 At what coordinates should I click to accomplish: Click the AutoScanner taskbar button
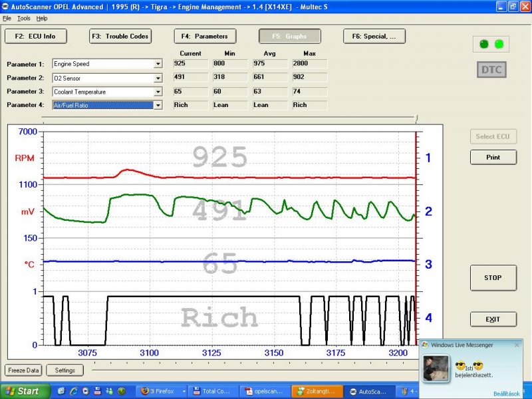click(369, 391)
